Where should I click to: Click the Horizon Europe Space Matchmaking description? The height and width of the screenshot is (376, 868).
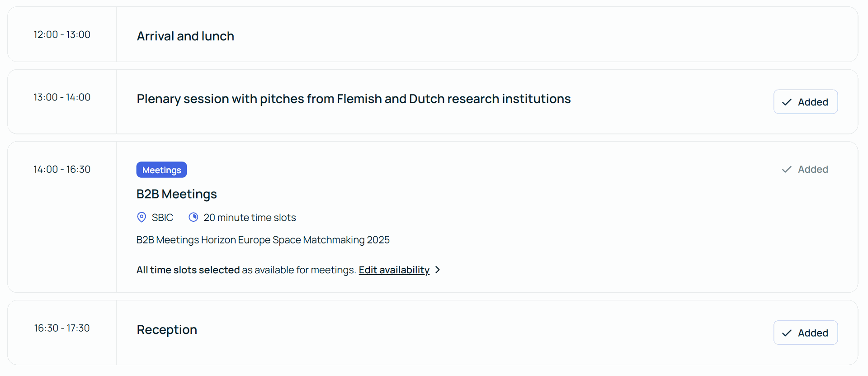263,240
